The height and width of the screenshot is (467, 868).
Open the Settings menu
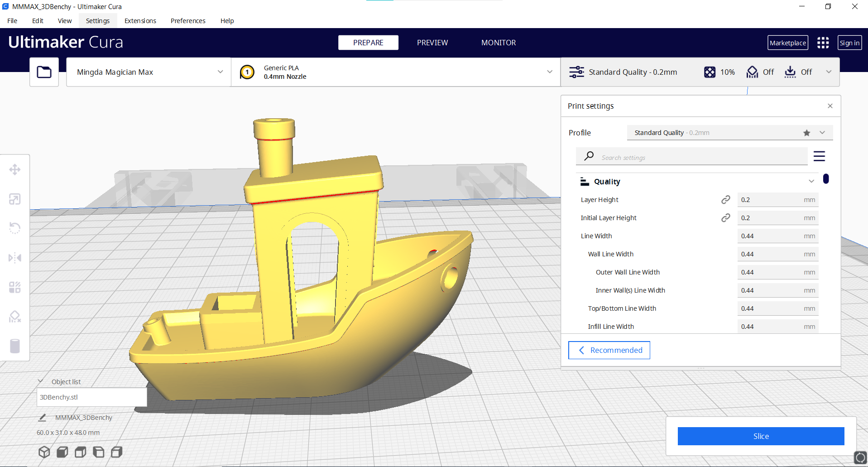[x=98, y=21]
